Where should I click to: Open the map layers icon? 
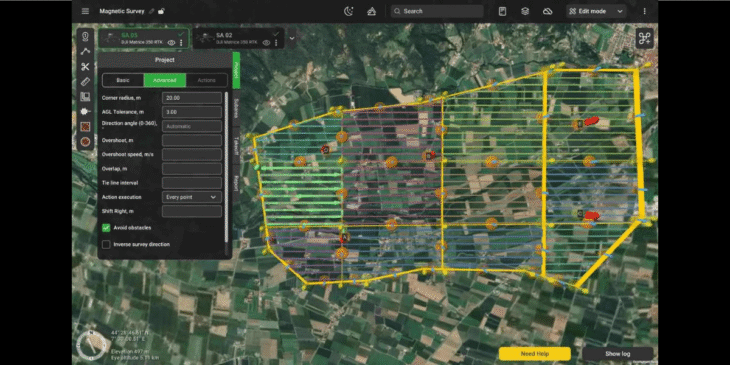pos(525,11)
